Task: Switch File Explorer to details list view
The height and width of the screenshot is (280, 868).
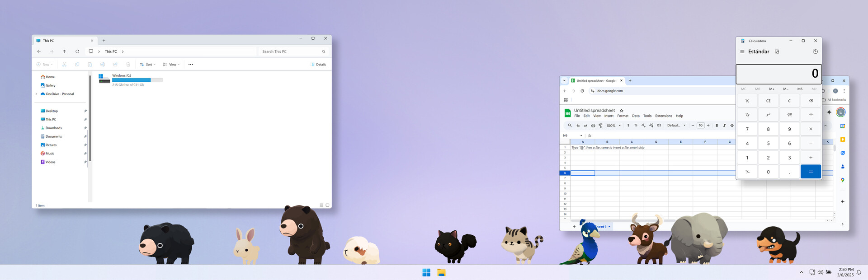Action: [x=321, y=205]
